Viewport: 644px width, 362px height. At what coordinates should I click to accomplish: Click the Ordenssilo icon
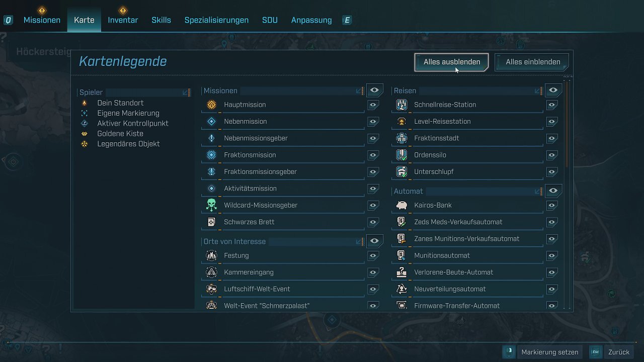(401, 155)
